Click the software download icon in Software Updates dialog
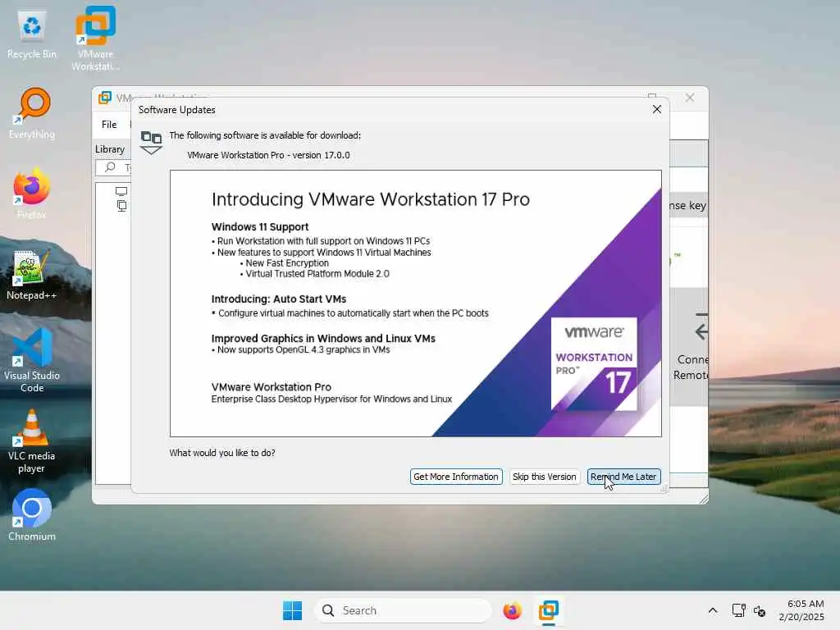Screen dimensions: 840x630 point(151,143)
